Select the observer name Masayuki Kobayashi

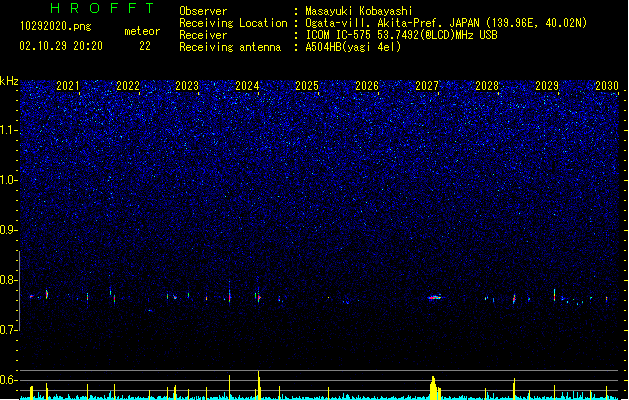(x=359, y=11)
